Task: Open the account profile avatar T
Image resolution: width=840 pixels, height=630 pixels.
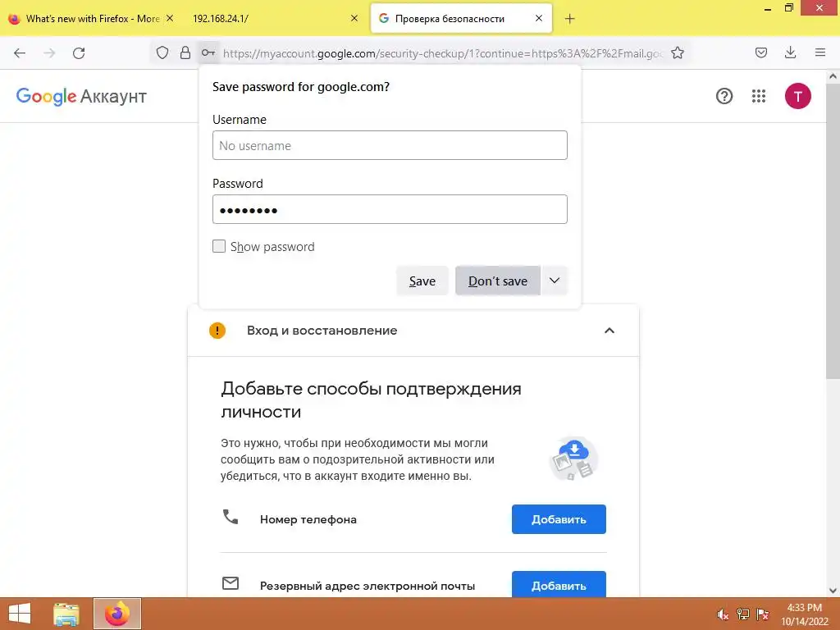Action: point(798,96)
